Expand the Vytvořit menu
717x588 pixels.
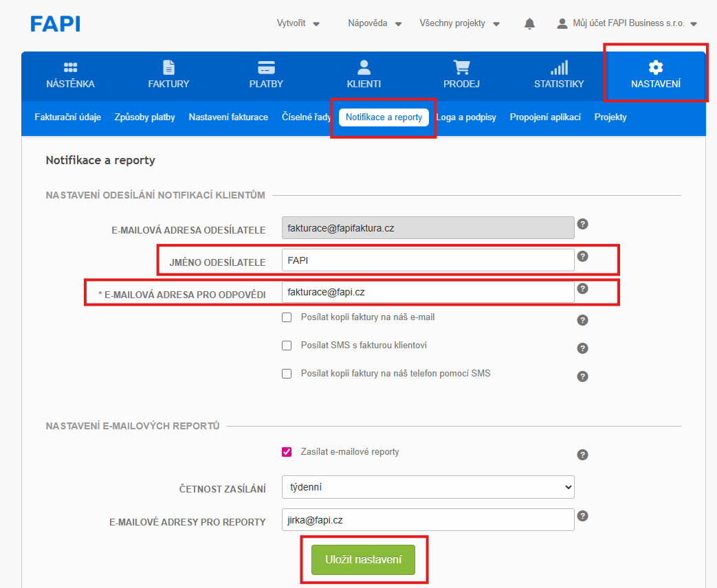click(x=298, y=23)
